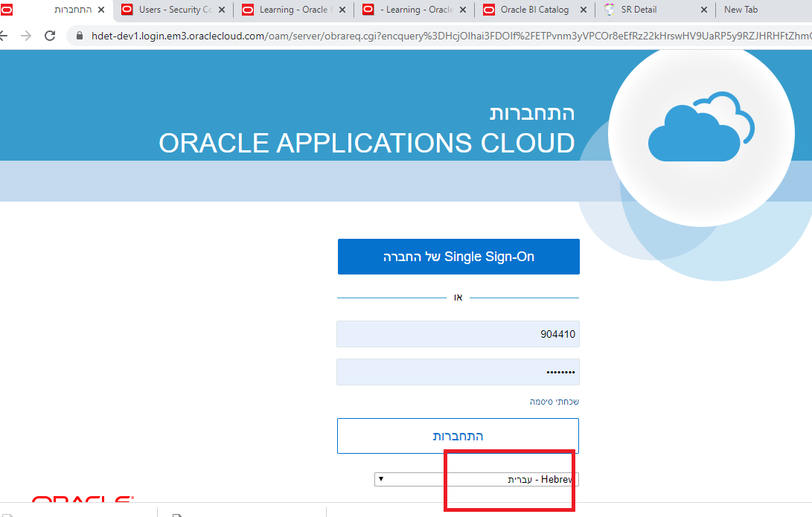812x517 pixels.
Task: Click the Oracle favicon on '- Learning - Oracle' tab
Action: tap(368, 10)
